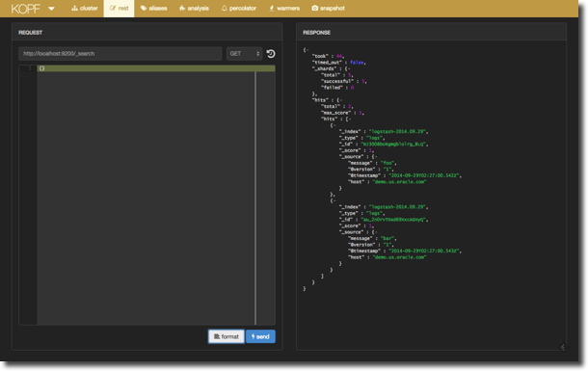The image size is (588, 371).
Task: Open the warmers tab
Action: [284, 9]
